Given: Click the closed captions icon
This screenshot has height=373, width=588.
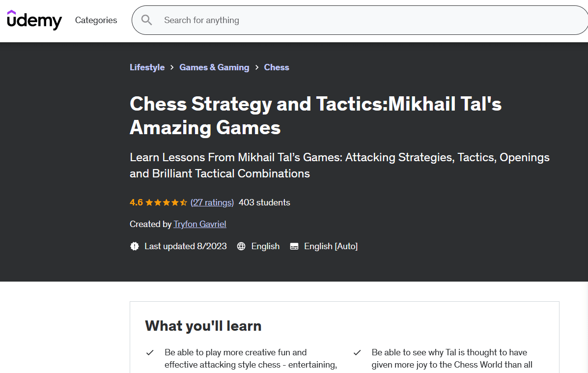Looking at the screenshot, I should pyautogui.click(x=294, y=246).
